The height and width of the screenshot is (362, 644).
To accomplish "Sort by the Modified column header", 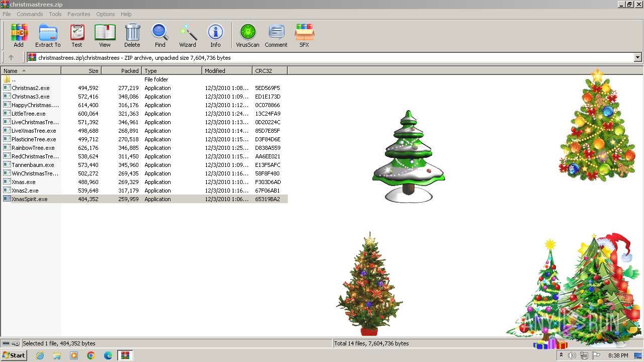I will [x=227, y=71].
